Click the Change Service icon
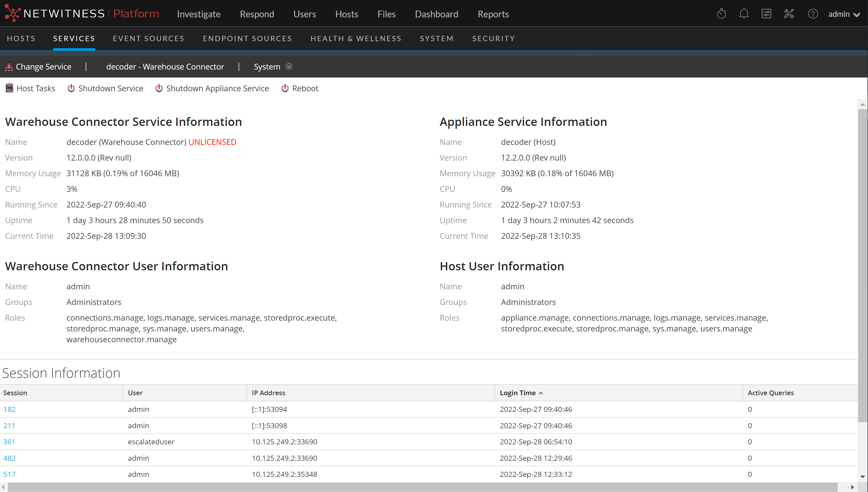This screenshot has width=868, height=492. click(9, 67)
